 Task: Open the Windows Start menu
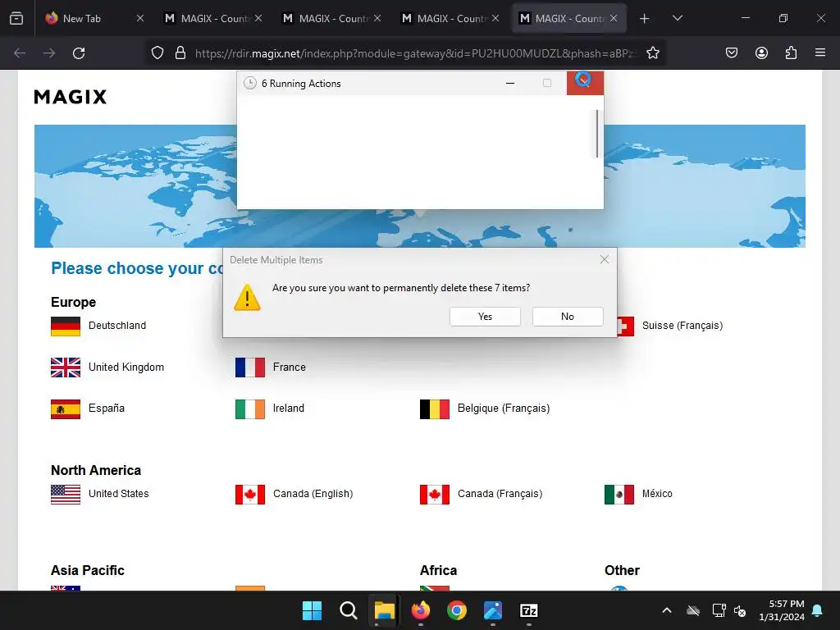[x=312, y=610]
